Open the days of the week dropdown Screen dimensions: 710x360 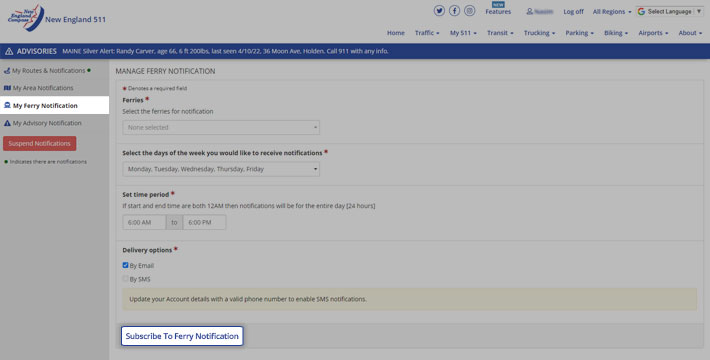(221, 169)
